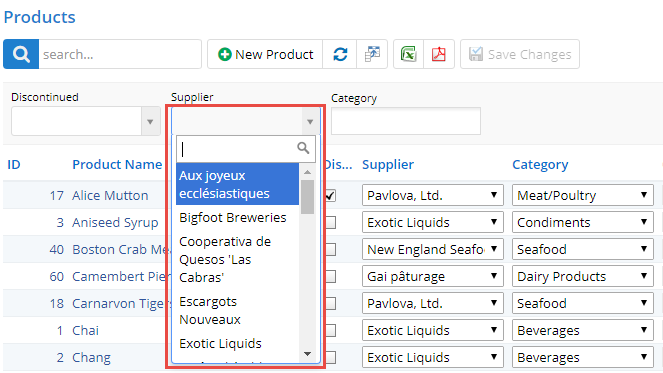Open Condiments category dropdown
The image size is (663, 373).
point(583,222)
